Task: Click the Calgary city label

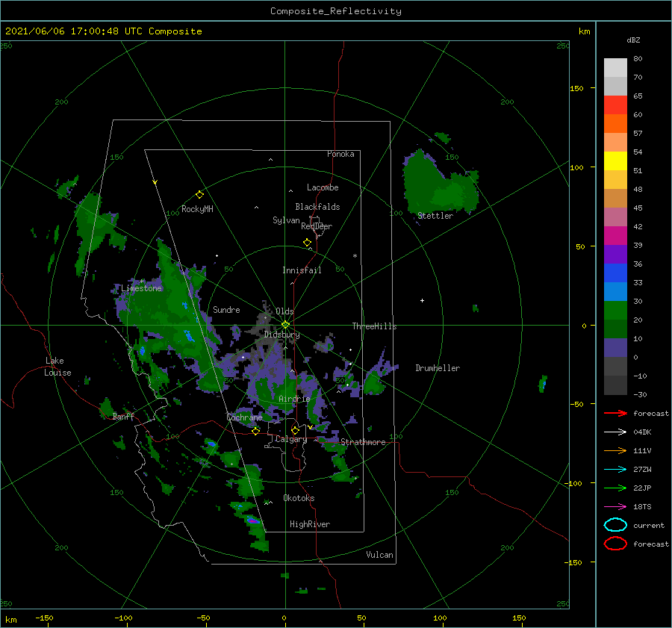Action: click(291, 439)
